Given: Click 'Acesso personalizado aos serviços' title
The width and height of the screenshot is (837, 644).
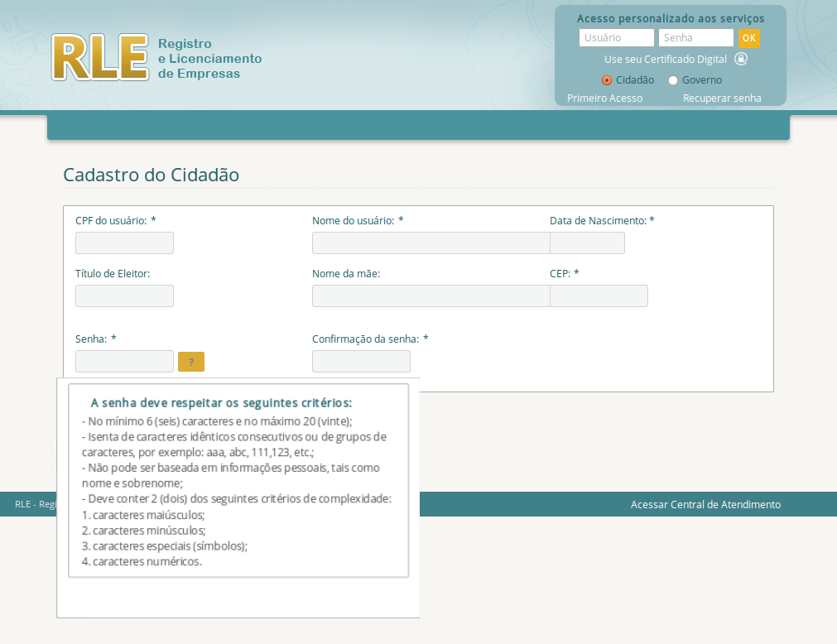Looking at the screenshot, I should pyautogui.click(x=671, y=19).
